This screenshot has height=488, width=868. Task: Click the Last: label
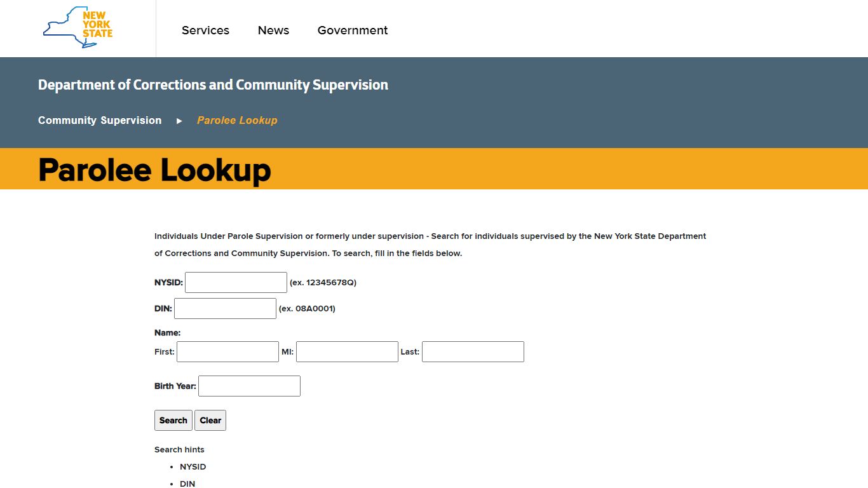click(410, 351)
